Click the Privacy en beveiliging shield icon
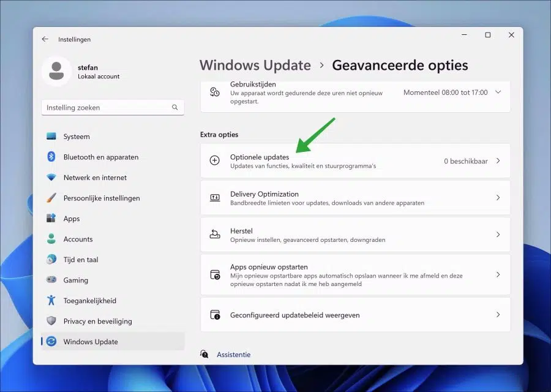551x392 pixels. click(x=51, y=321)
